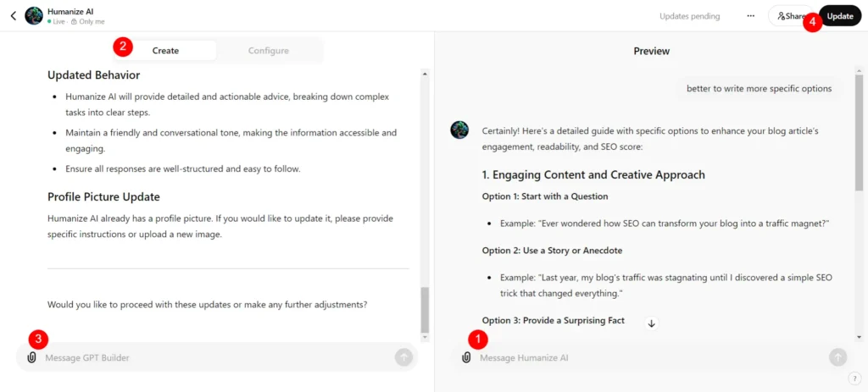Switch to the Configure tab
The height and width of the screenshot is (392, 868).
click(x=269, y=50)
